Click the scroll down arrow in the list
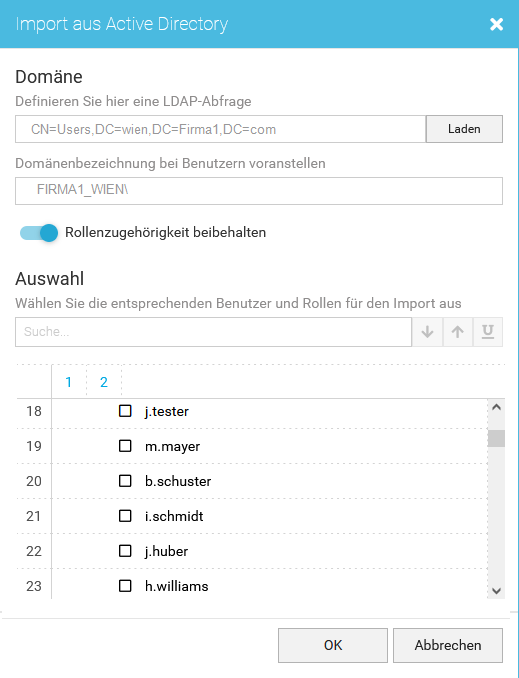 497,591
